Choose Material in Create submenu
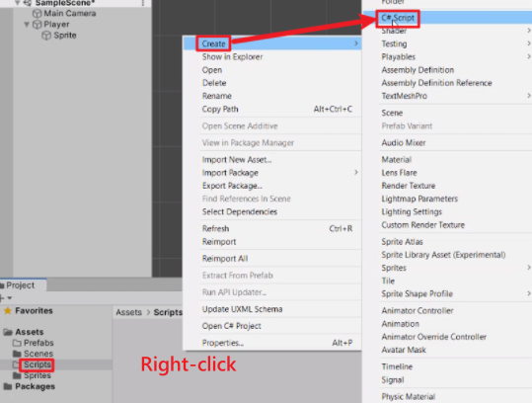 click(397, 160)
